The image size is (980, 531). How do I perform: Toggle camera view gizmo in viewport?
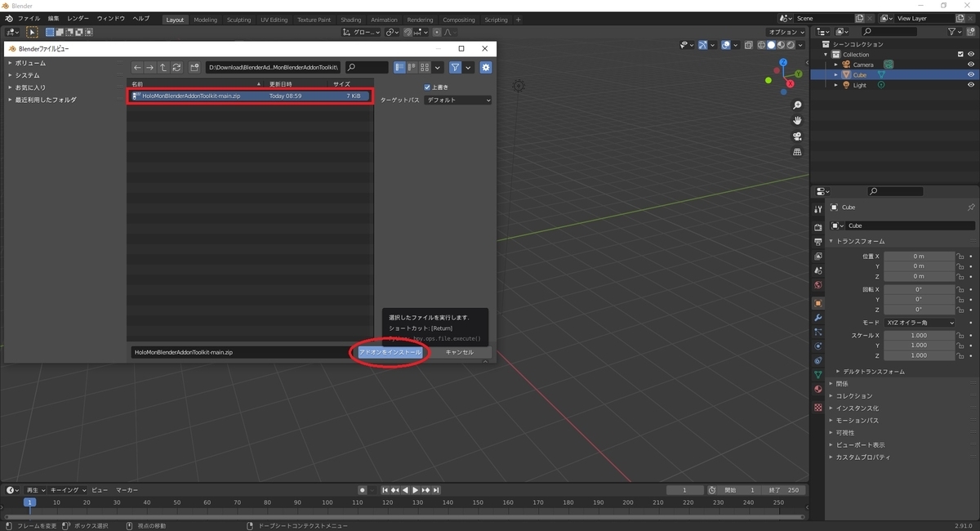(797, 136)
